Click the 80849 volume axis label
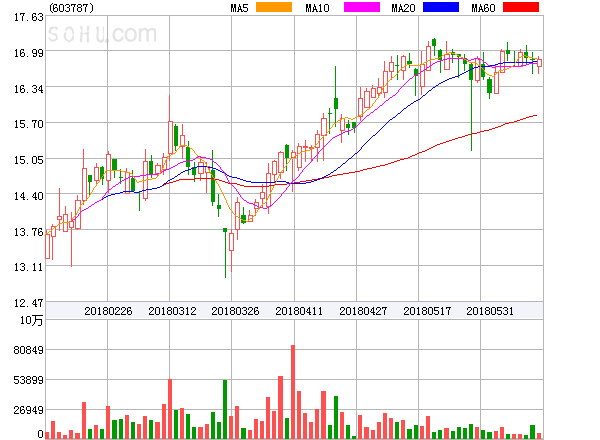 tap(29, 350)
